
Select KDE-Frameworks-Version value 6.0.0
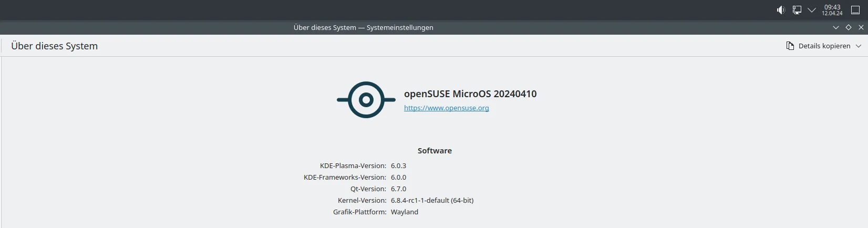(x=398, y=177)
